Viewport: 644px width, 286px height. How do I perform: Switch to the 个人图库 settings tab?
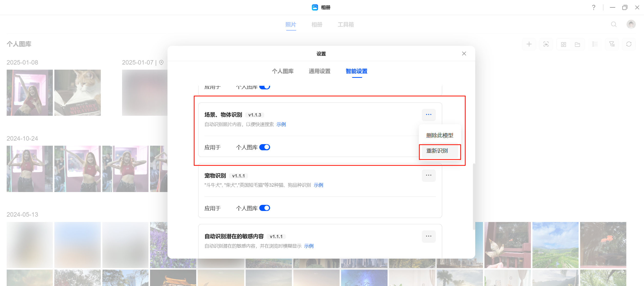(x=283, y=71)
